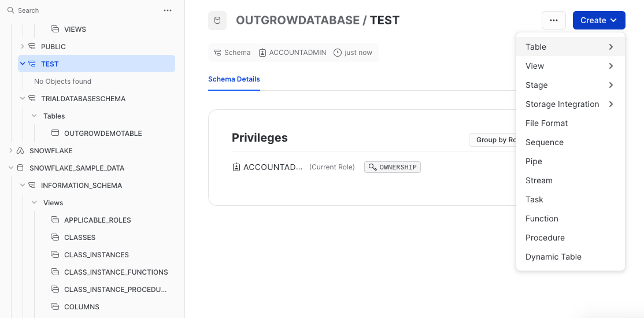The height and width of the screenshot is (318, 644).
Task: Choose Dynamic Table from Create menu
Action: [553, 257]
